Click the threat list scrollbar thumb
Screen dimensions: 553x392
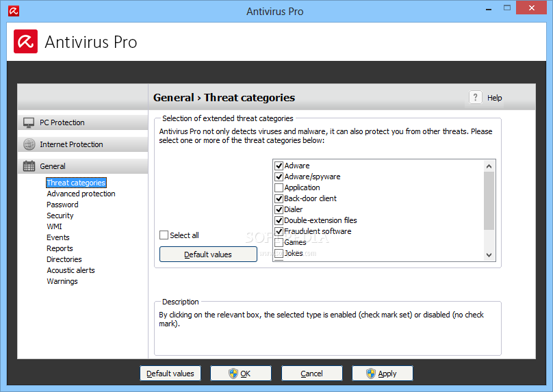coord(489,200)
